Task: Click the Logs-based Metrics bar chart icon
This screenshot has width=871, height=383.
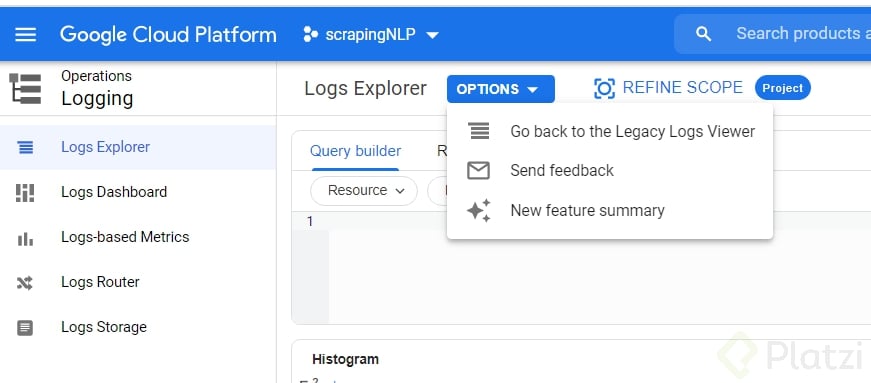Action: tap(25, 240)
